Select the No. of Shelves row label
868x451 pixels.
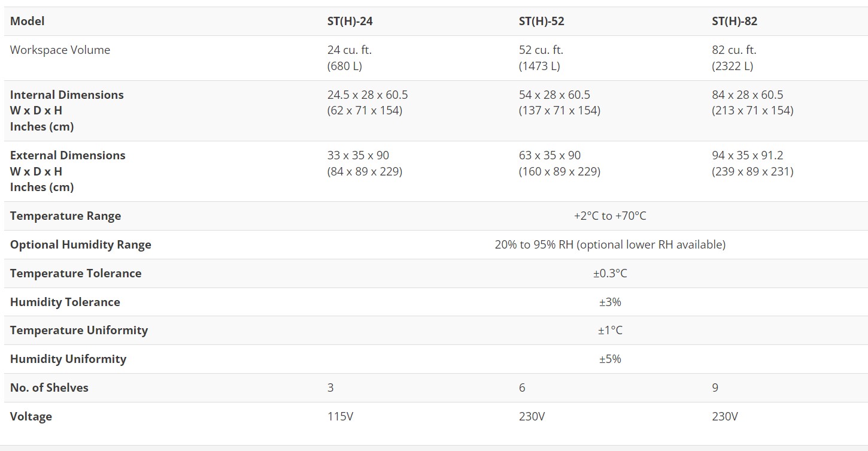(49, 388)
